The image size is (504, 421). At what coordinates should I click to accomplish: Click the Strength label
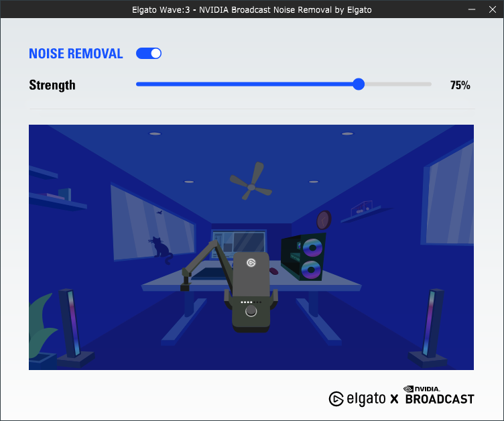52,85
